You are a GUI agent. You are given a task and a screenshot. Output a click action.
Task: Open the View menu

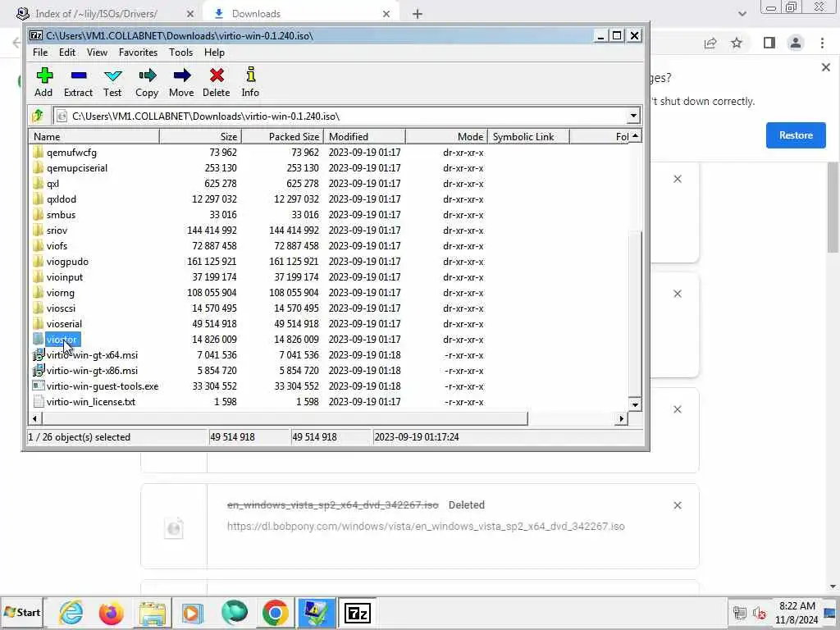[x=97, y=52]
